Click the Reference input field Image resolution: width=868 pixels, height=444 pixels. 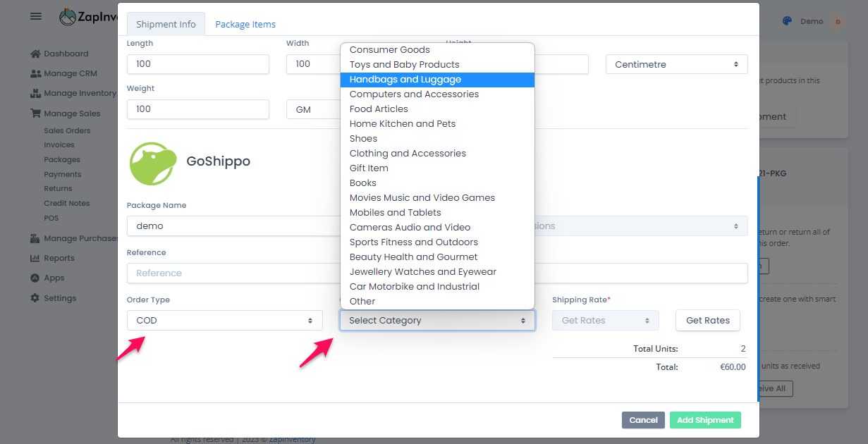(233, 273)
